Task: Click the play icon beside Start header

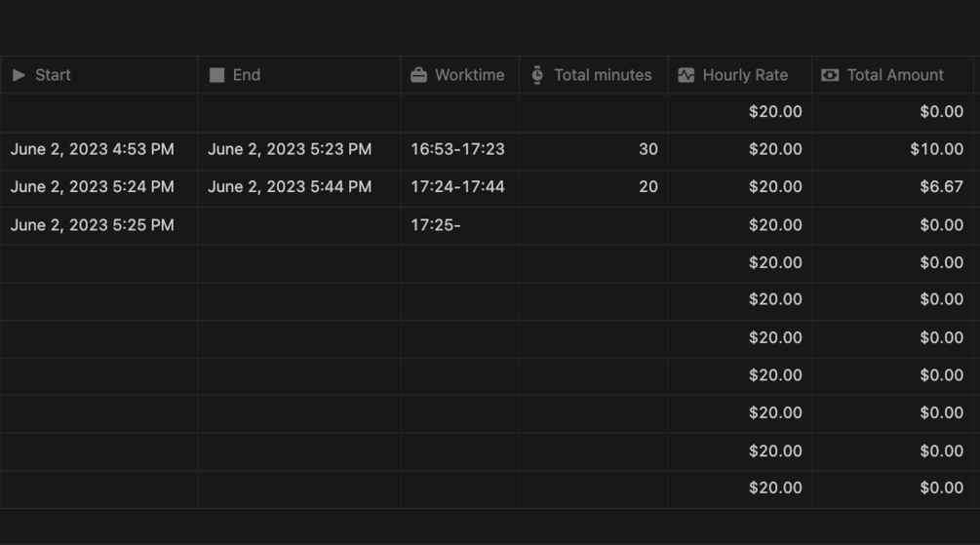Action: (x=19, y=75)
